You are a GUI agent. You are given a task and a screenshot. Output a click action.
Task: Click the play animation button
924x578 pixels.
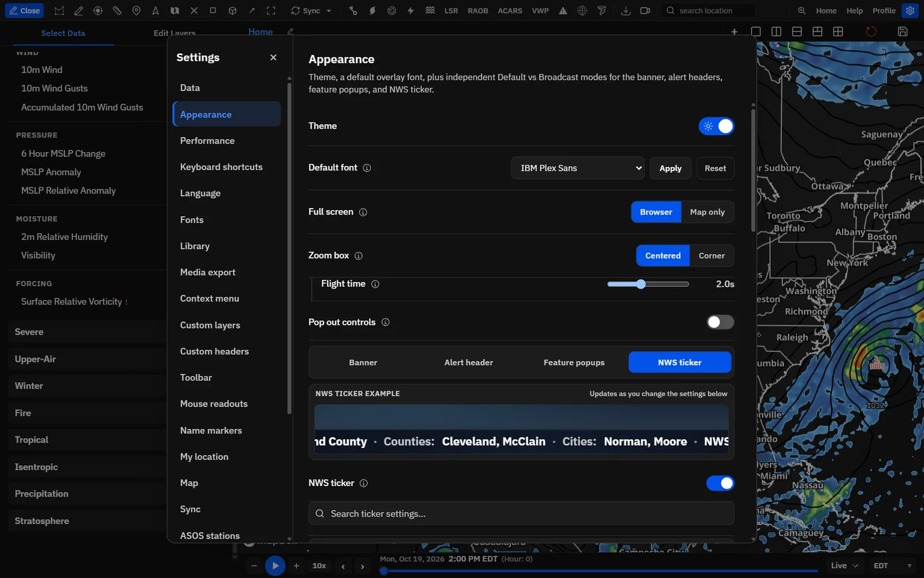point(275,566)
